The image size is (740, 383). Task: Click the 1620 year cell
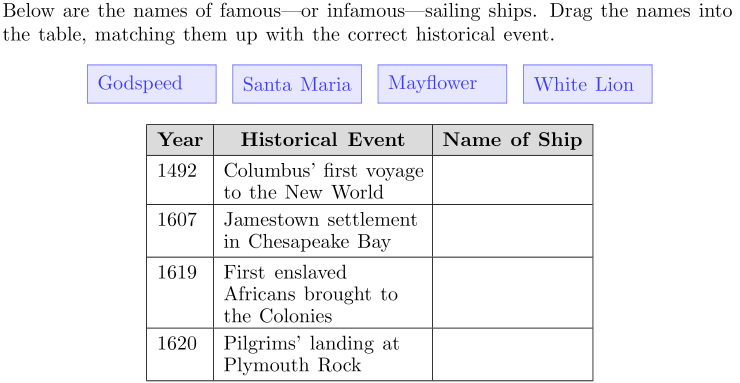click(x=180, y=354)
